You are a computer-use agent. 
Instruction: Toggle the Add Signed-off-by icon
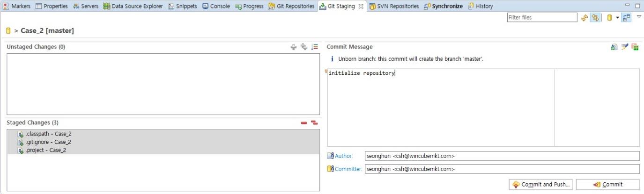tap(624, 47)
